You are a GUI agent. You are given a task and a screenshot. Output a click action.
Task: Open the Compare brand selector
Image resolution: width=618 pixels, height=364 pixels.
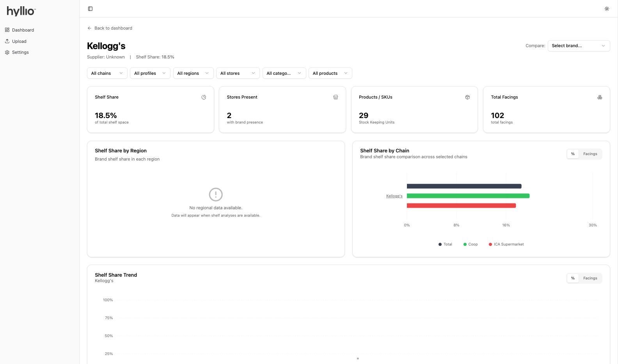[x=579, y=46]
